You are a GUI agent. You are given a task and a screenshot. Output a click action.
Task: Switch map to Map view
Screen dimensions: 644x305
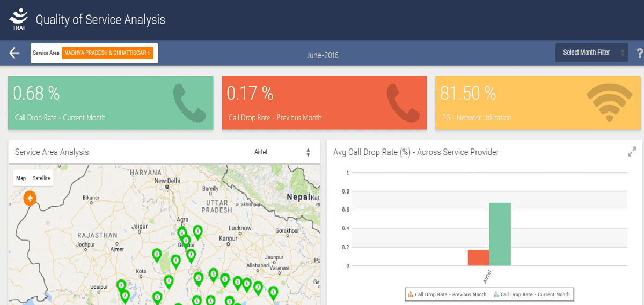(21, 178)
